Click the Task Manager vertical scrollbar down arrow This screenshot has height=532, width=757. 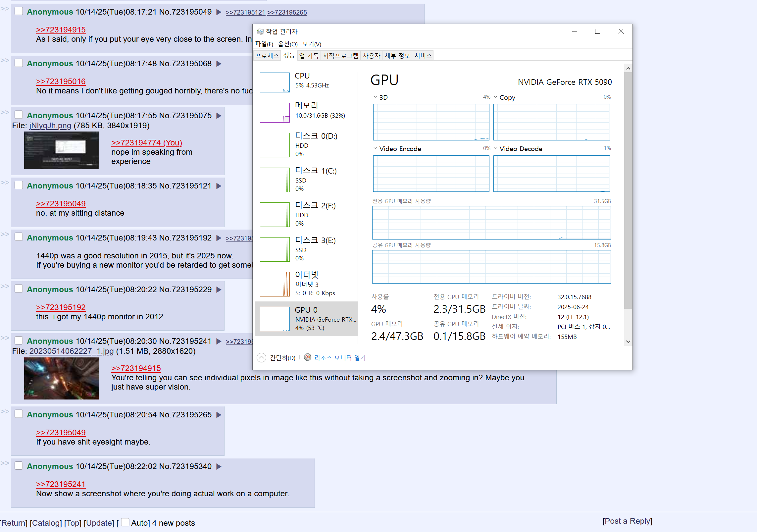[x=628, y=342]
